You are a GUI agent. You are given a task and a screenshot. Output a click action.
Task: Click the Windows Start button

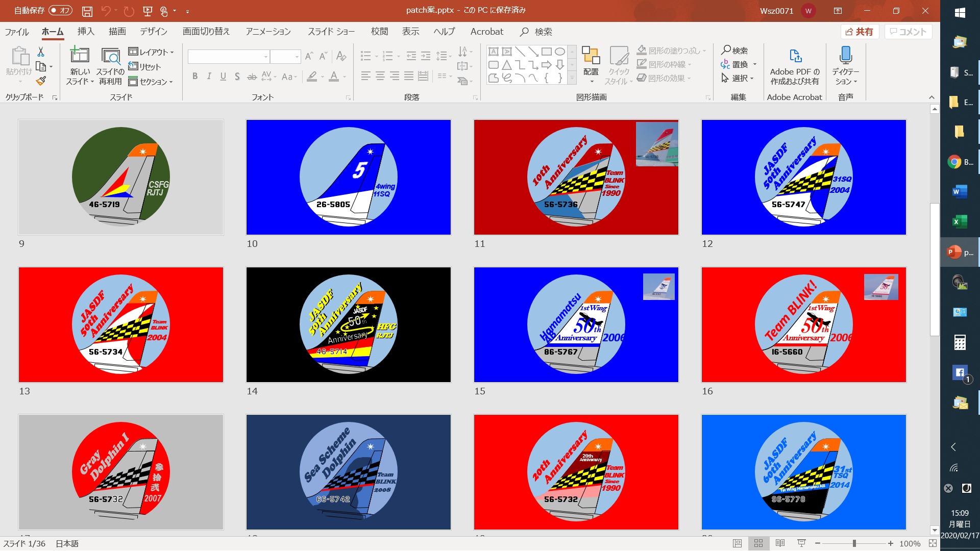[960, 13]
